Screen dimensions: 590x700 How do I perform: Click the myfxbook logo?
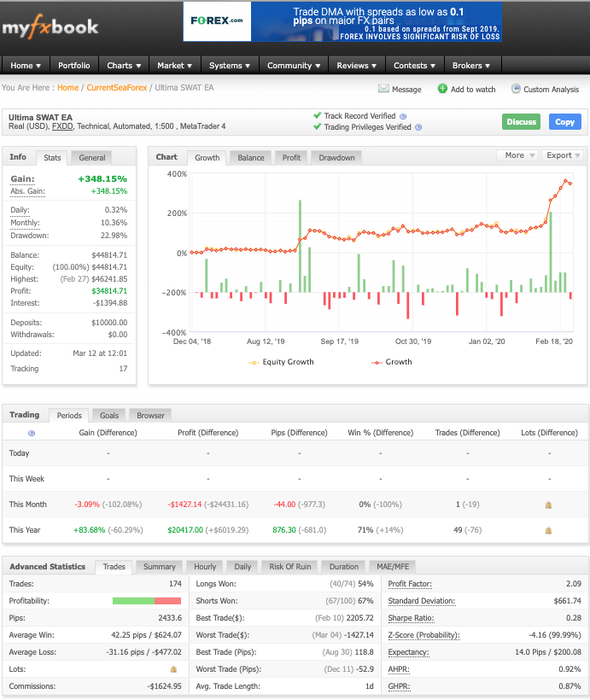[x=50, y=26]
